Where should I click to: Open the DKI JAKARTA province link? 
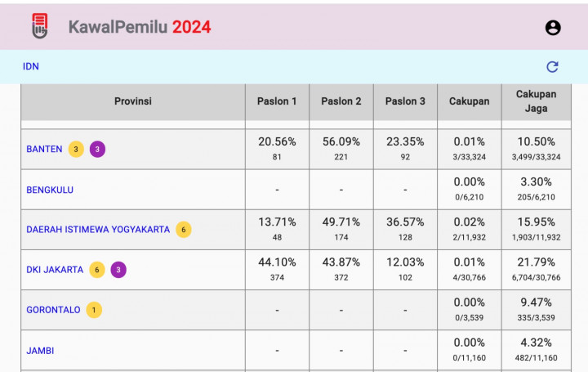click(x=55, y=270)
